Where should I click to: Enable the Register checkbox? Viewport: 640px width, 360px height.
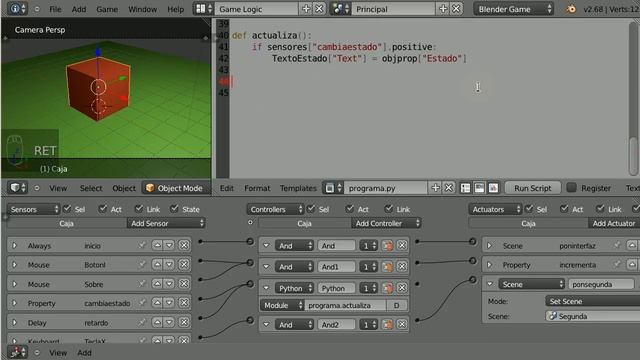[571, 187]
